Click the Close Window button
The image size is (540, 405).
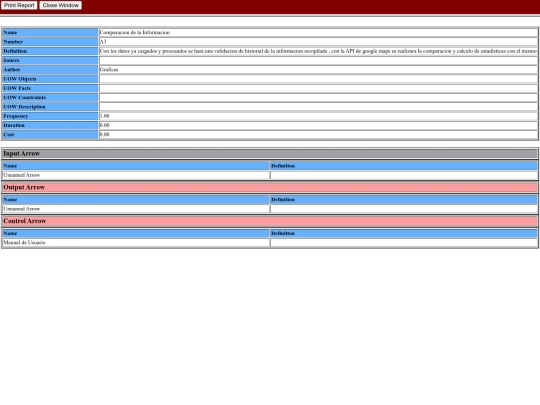(x=61, y=6)
